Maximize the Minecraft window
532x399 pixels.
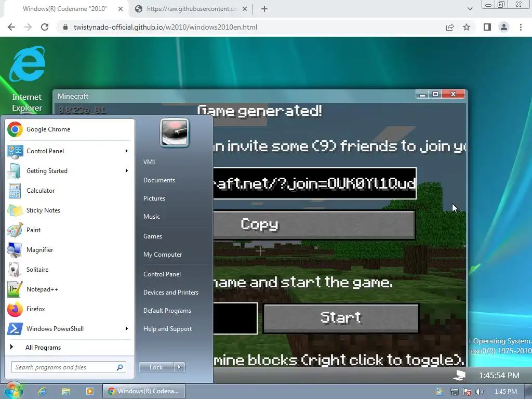coord(435,94)
